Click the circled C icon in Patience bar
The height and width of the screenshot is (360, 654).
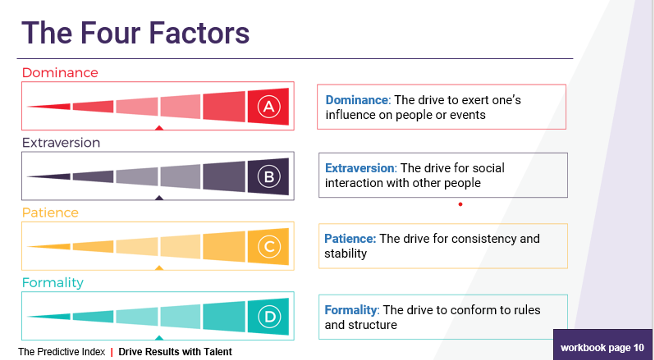[x=269, y=247]
